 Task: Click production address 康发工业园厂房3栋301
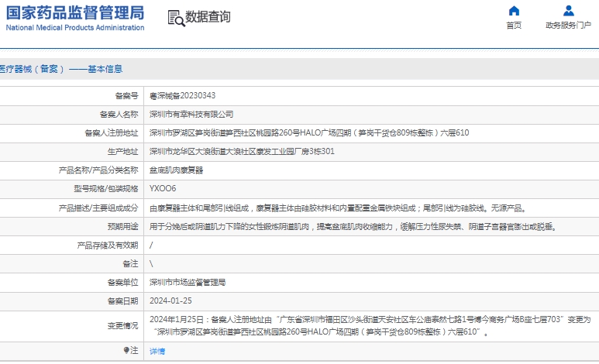click(242, 151)
